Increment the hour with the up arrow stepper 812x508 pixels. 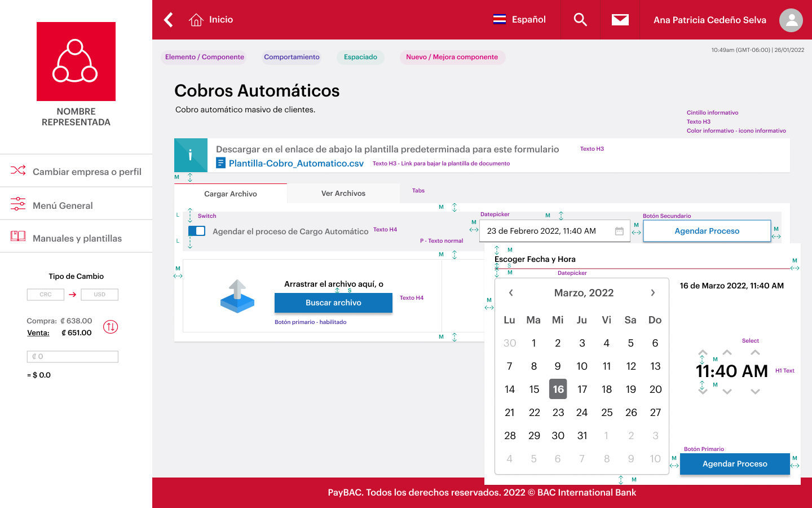(703, 352)
